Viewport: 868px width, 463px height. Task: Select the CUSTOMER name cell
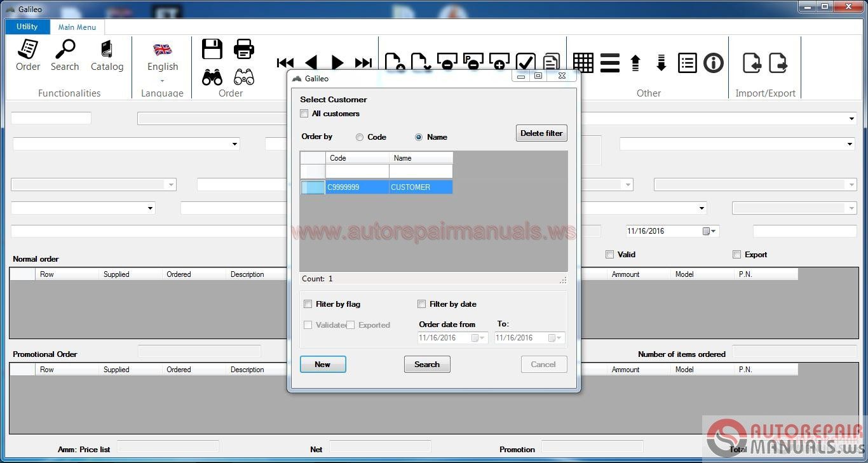point(421,187)
